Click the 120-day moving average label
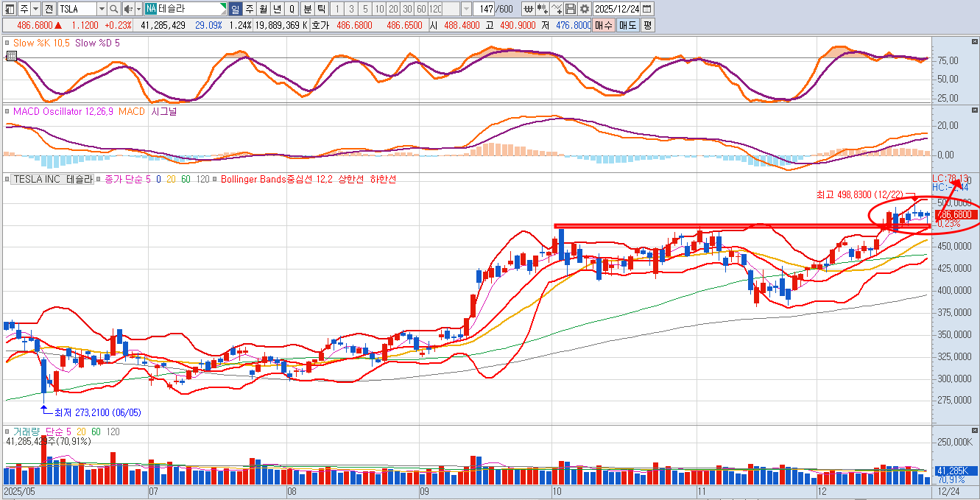The image size is (980, 500). (x=203, y=179)
